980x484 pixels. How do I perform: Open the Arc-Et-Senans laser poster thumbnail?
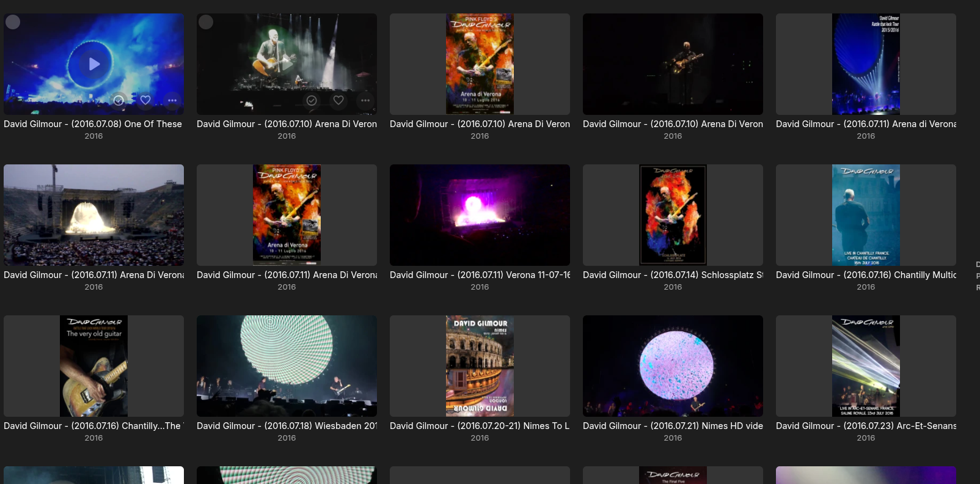click(866, 366)
